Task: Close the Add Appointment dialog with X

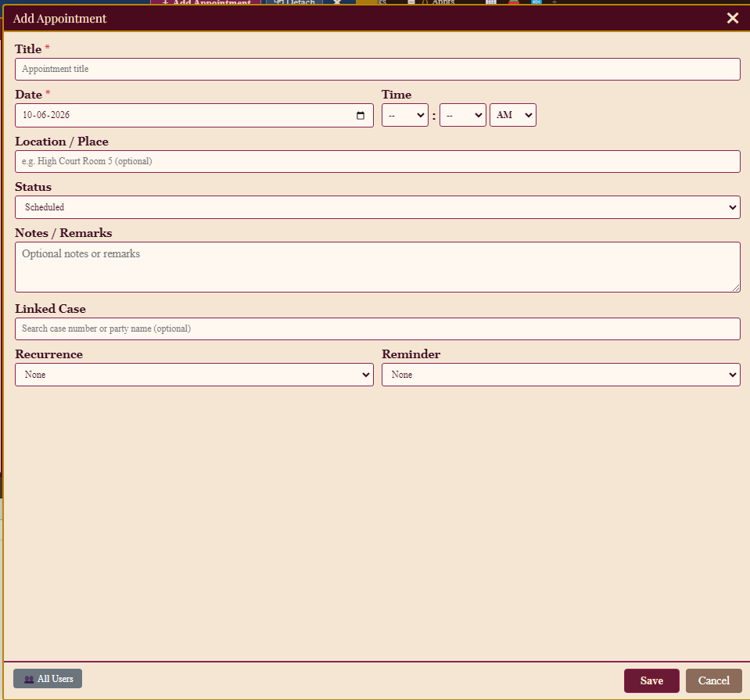Action: point(732,18)
